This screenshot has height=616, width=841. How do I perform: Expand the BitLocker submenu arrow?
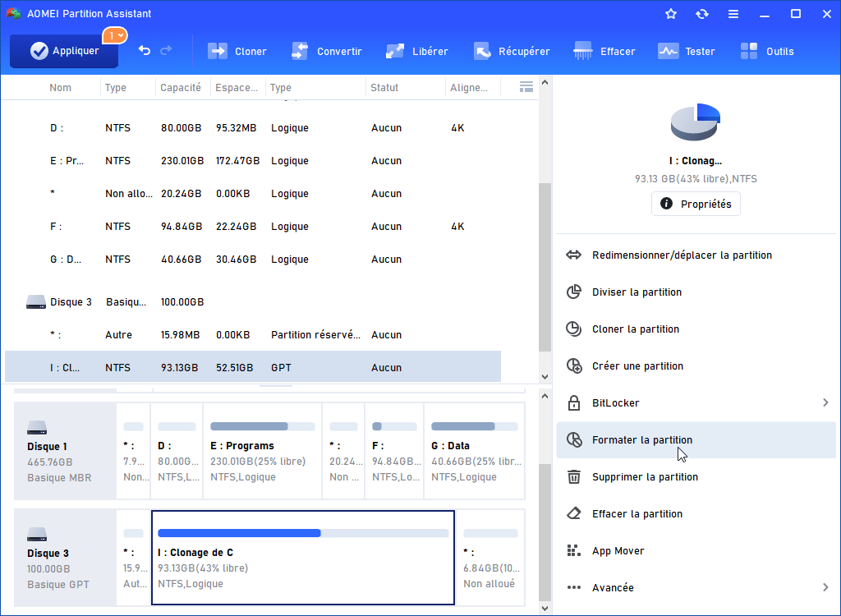[x=825, y=402]
